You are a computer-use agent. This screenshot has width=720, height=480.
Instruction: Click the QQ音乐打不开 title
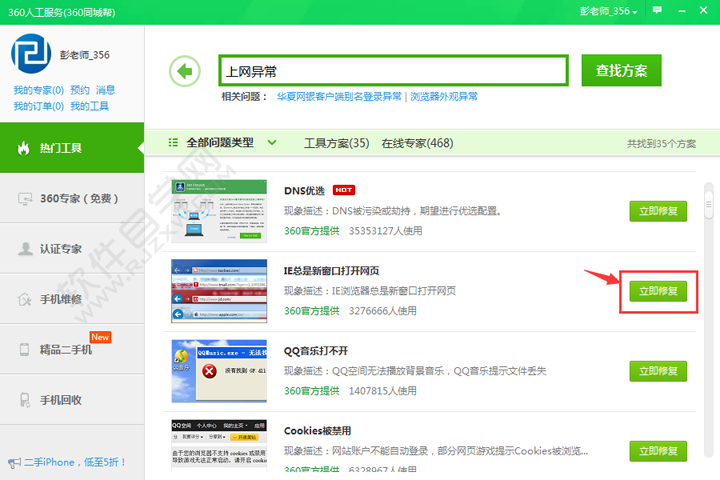pos(316,351)
